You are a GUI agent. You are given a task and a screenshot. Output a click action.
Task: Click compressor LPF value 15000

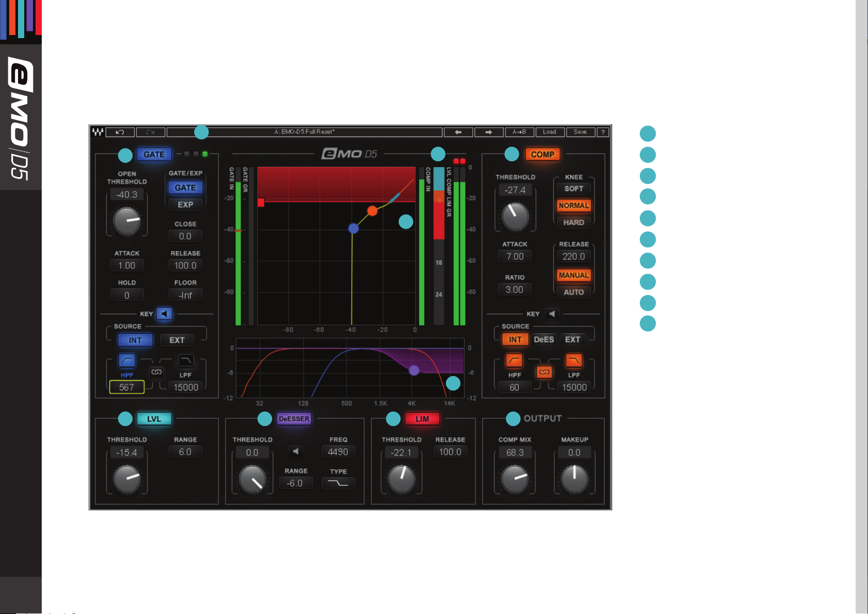pyautogui.click(x=574, y=387)
